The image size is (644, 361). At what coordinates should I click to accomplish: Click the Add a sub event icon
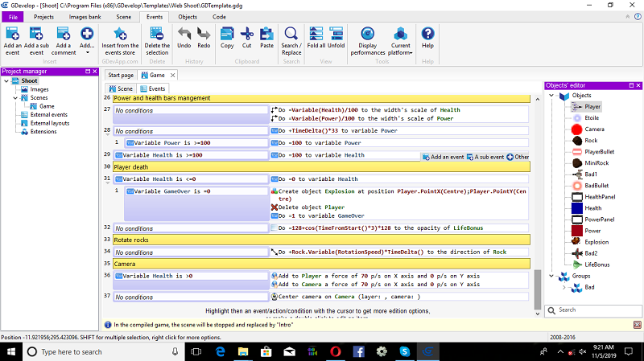click(36, 34)
